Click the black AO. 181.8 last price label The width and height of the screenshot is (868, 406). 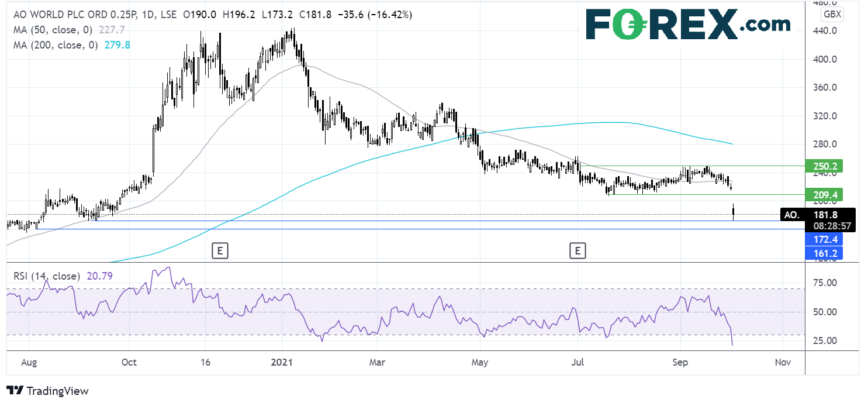pos(818,215)
